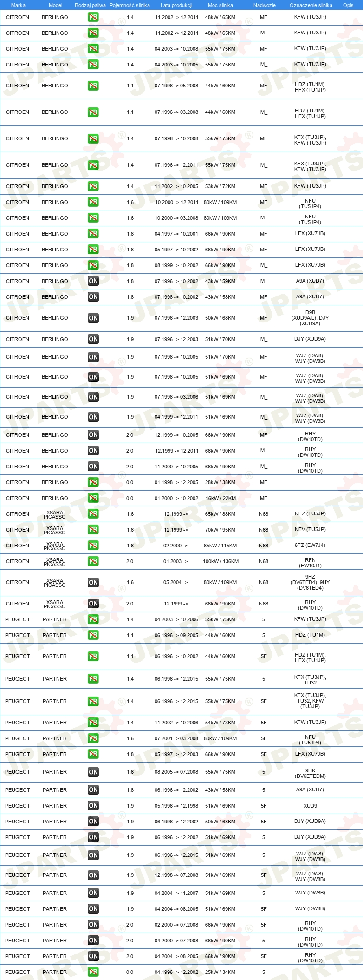Click PB fuel icon in 100kW / 136KM row
363x980 pixels.
(93, 561)
